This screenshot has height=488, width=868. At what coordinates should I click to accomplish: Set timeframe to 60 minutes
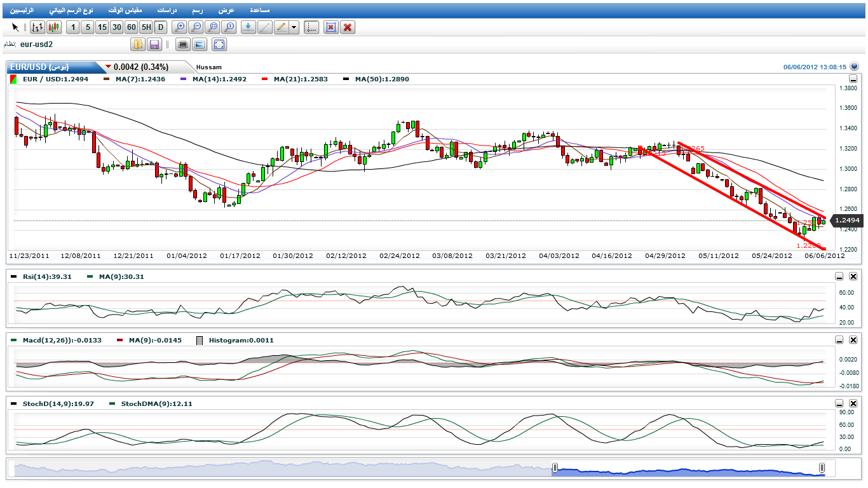click(131, 27)
